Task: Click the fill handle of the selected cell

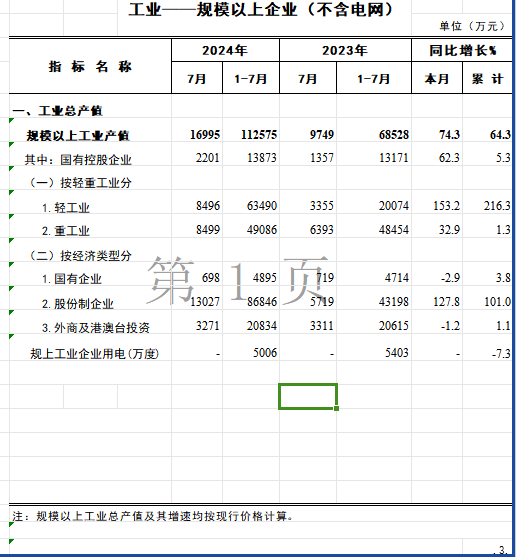Action: coord(336,409)
